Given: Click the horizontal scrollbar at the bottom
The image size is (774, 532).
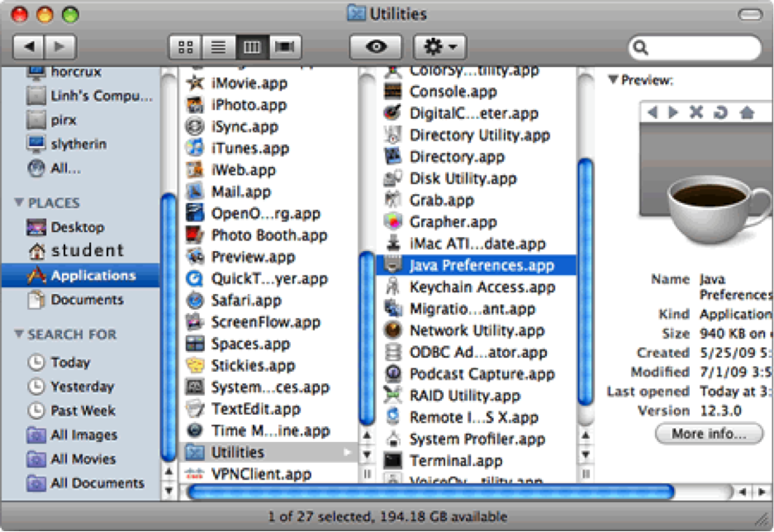Looking at the screenshot, I should (431, 492).
